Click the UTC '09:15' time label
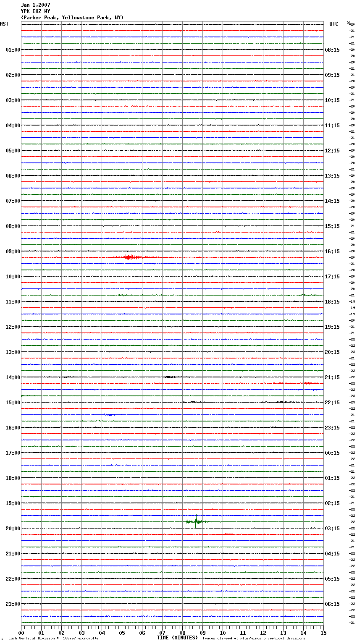The width and height of the screenshot is (357, 644). pos(332,75)
